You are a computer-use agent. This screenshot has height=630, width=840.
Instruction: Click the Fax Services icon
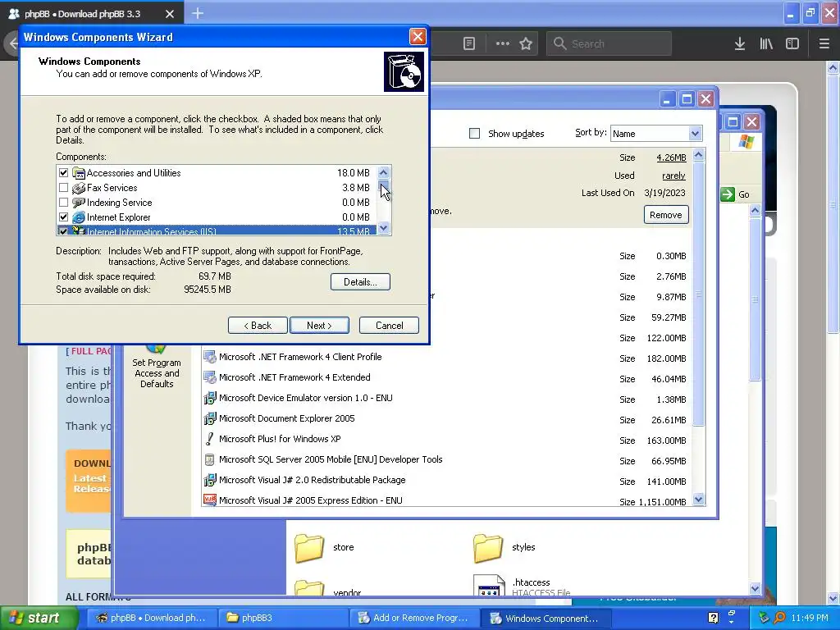[x=79, y=188]
